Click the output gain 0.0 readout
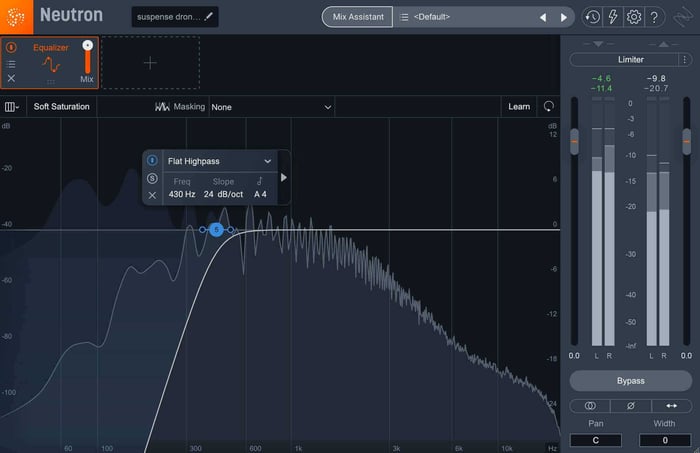This screenshot has width=700, height=453. (686, 356)
